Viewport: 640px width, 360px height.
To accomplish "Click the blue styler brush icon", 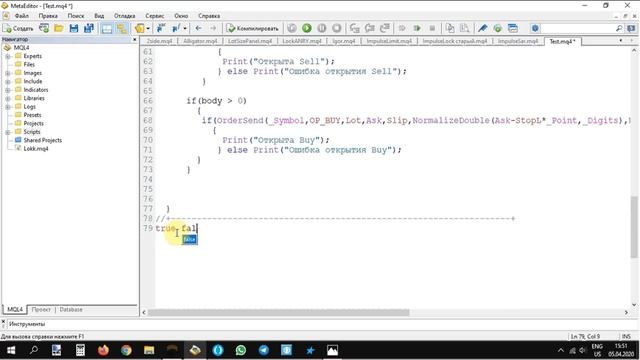I will pos(482,28).
